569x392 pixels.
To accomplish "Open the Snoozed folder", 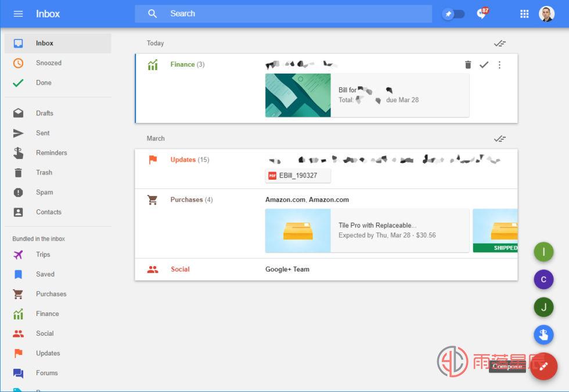I will point(58,63).
